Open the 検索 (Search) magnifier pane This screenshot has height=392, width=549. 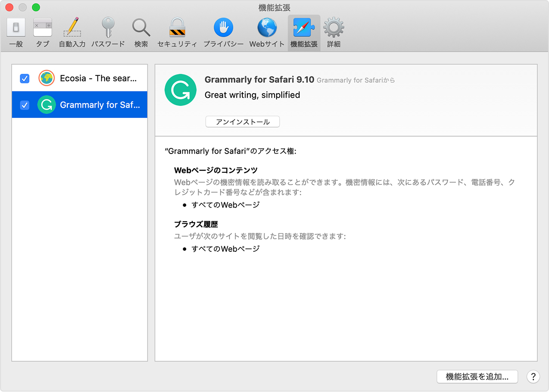[141, 33]
